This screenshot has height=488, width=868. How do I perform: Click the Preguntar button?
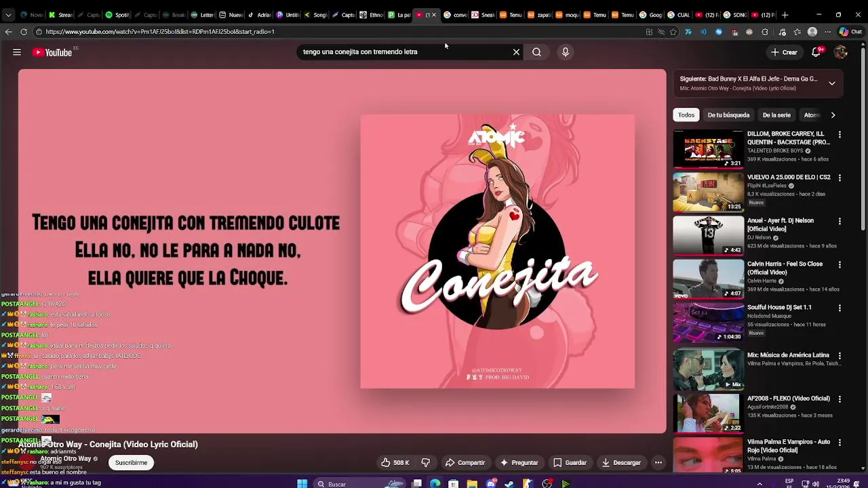tap(519, 463)
